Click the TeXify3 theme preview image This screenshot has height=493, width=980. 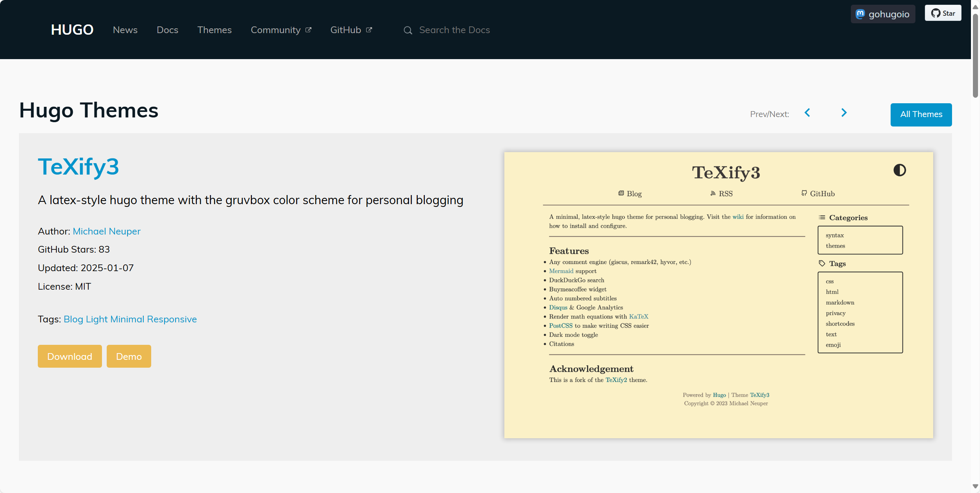pos(718,295)
